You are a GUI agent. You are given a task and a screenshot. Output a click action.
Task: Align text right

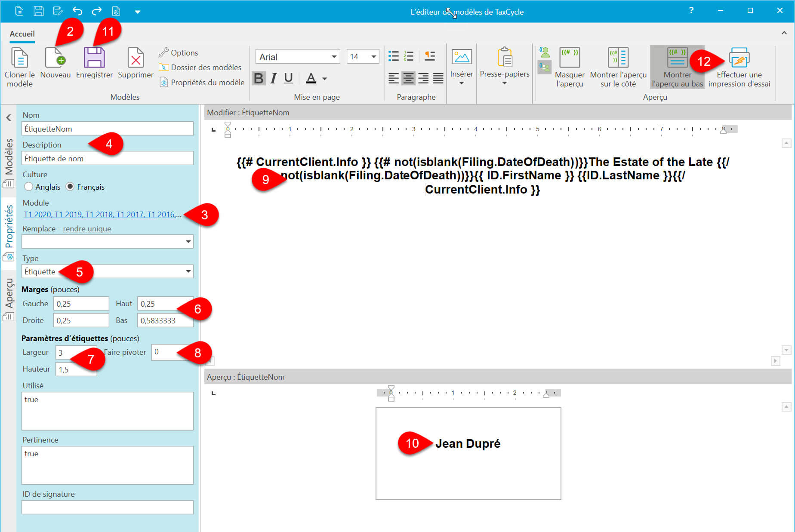click(x=423, y=78)
